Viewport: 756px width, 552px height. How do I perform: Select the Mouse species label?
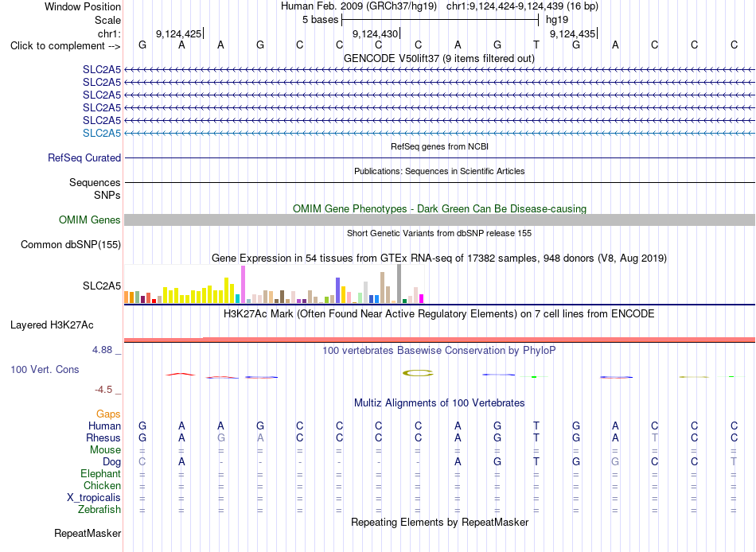105,450
